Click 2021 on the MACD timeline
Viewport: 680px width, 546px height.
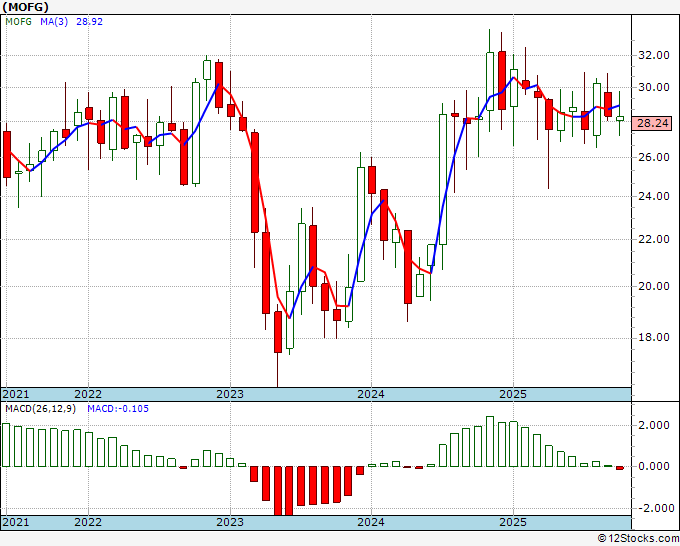16,522
